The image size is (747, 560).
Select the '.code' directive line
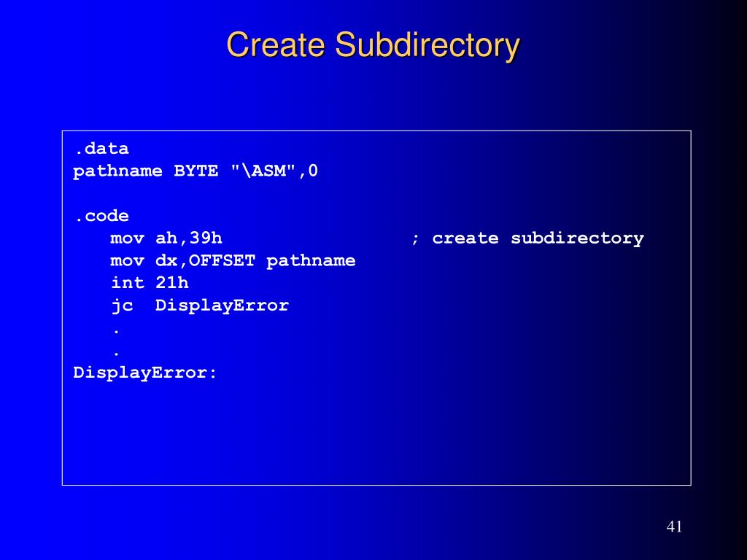(101, 216)
